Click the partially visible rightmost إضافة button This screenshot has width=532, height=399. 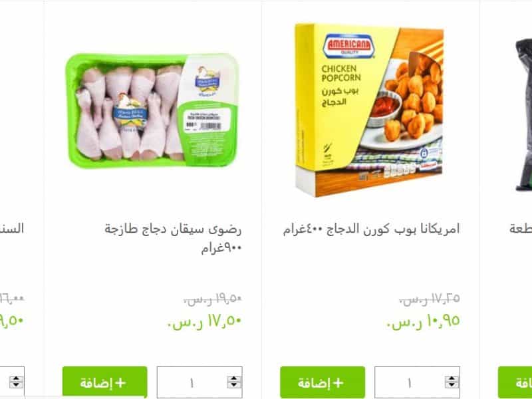[515, 382]
